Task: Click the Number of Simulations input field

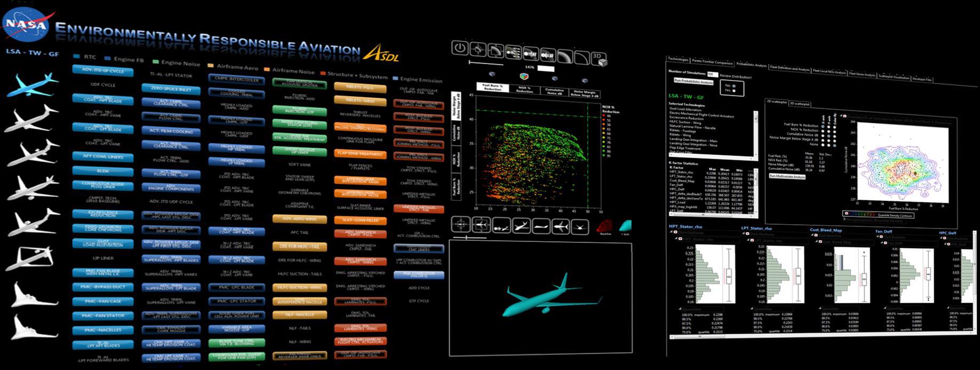Action: tap(712, 74)
